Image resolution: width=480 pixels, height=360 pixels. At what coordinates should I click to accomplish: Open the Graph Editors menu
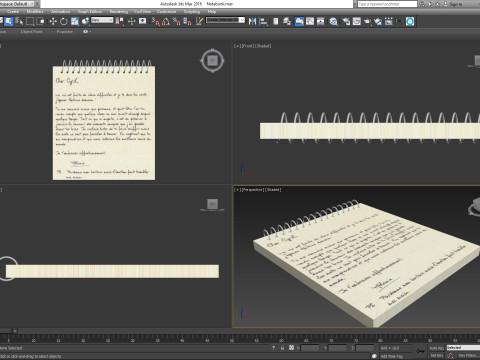[90, 11]
